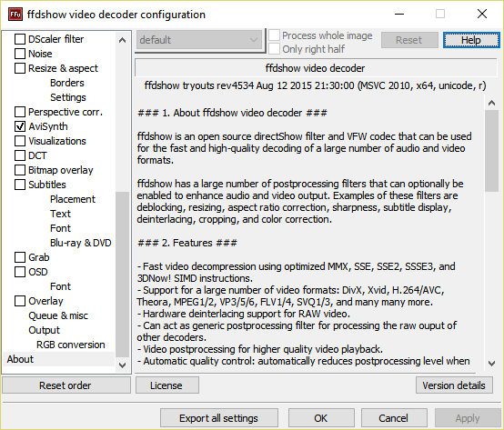Toggle Only right half checkbox
The image size is (504, 430).
pyautogui.click(x=274, y=49)
